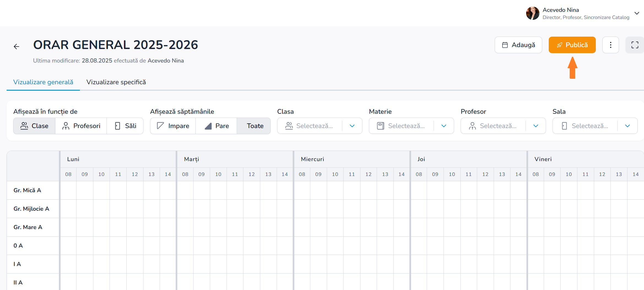
Task: Select the II A class row
Action: [x=18, y=283]
